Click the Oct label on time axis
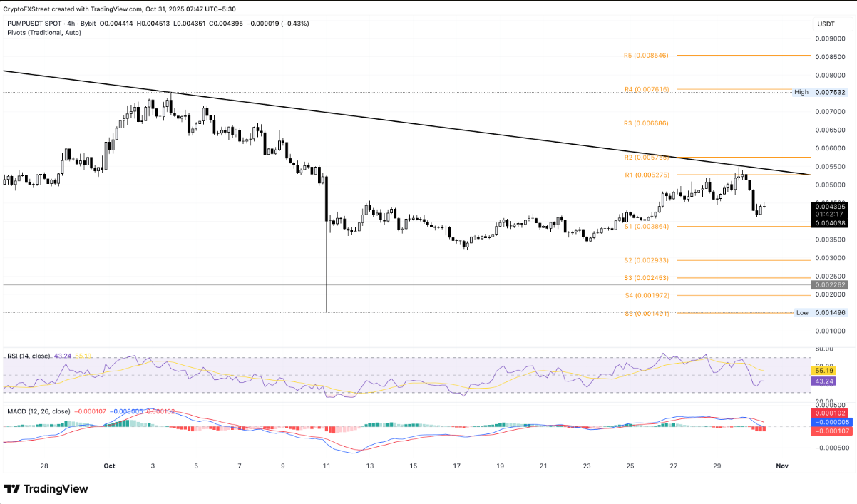The image size is (857, 504). tap(108, 465)
